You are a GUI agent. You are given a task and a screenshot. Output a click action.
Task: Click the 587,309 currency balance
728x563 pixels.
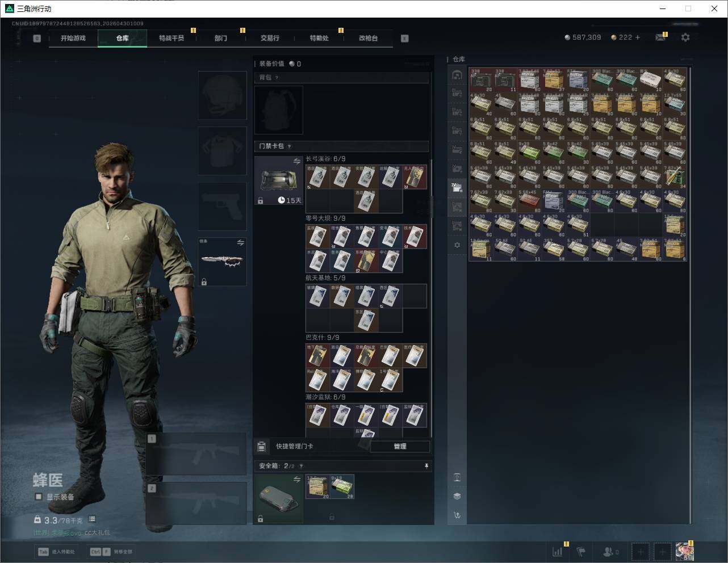583,37
